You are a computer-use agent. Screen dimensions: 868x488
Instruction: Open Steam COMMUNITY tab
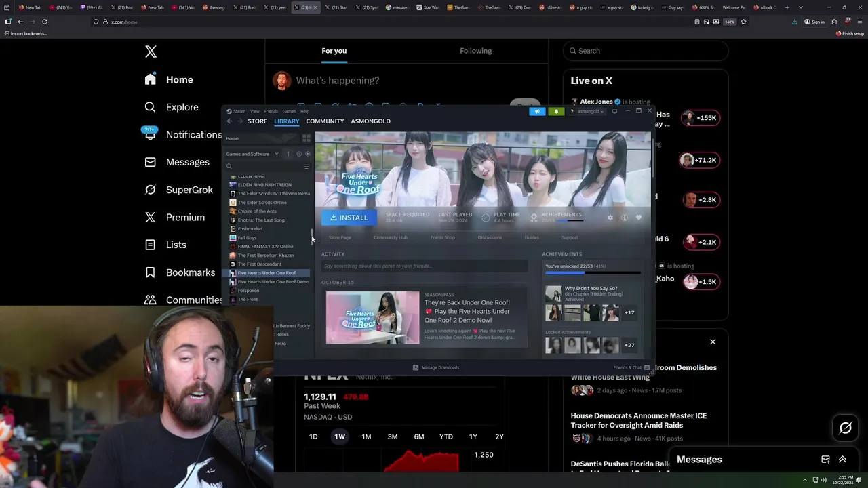tap(325, 121)
